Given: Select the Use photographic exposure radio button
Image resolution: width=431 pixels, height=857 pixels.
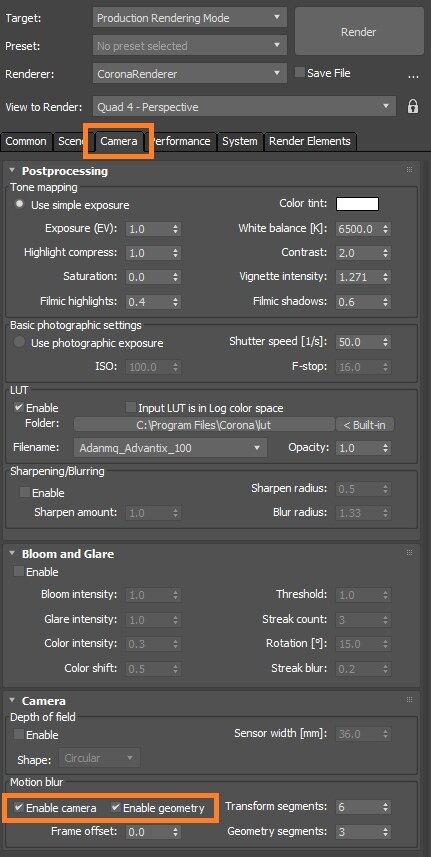Looking at the screenshot, I should pyautogui.click(x=20, y=343).
